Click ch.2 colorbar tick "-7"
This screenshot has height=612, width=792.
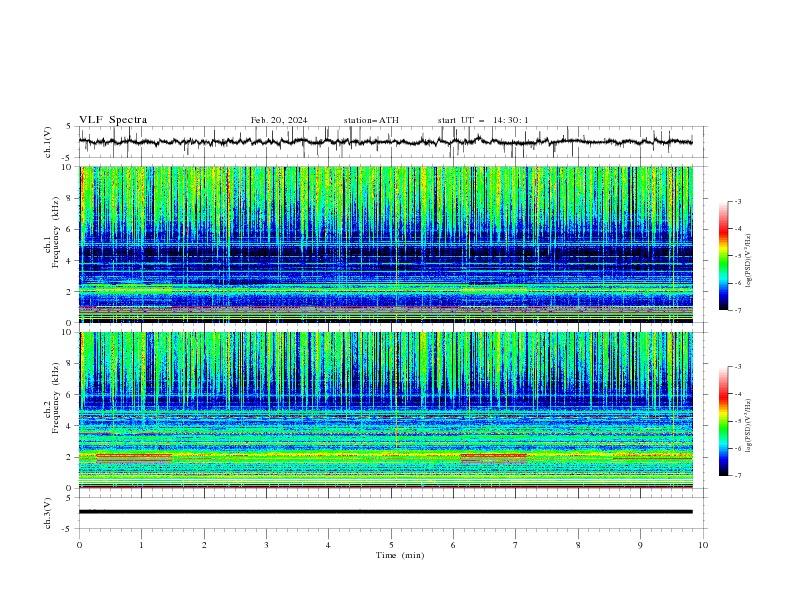[737, 475]
